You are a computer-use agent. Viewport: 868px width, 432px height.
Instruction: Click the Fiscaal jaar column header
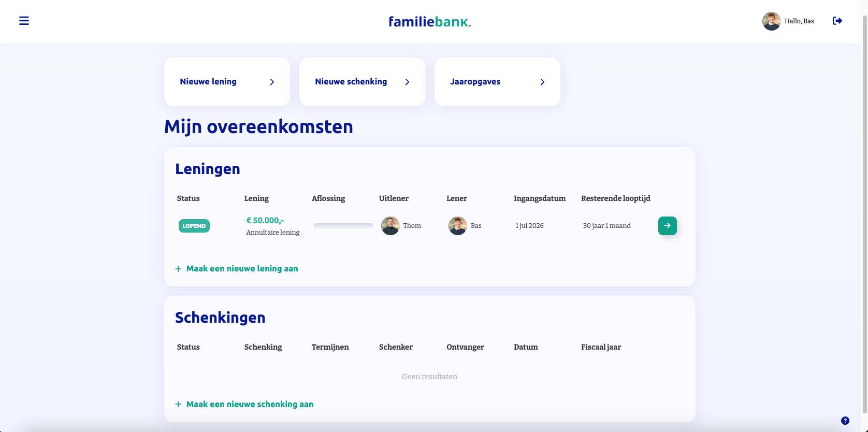601,347
